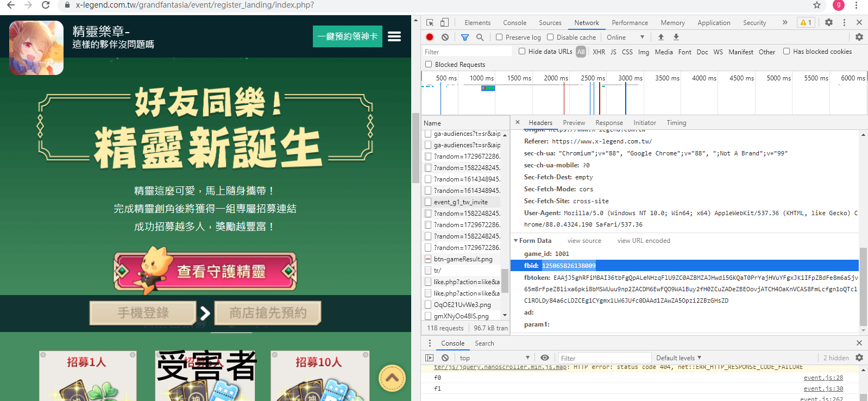
Task: Click the network Filter text field
Action: (467, 52)
